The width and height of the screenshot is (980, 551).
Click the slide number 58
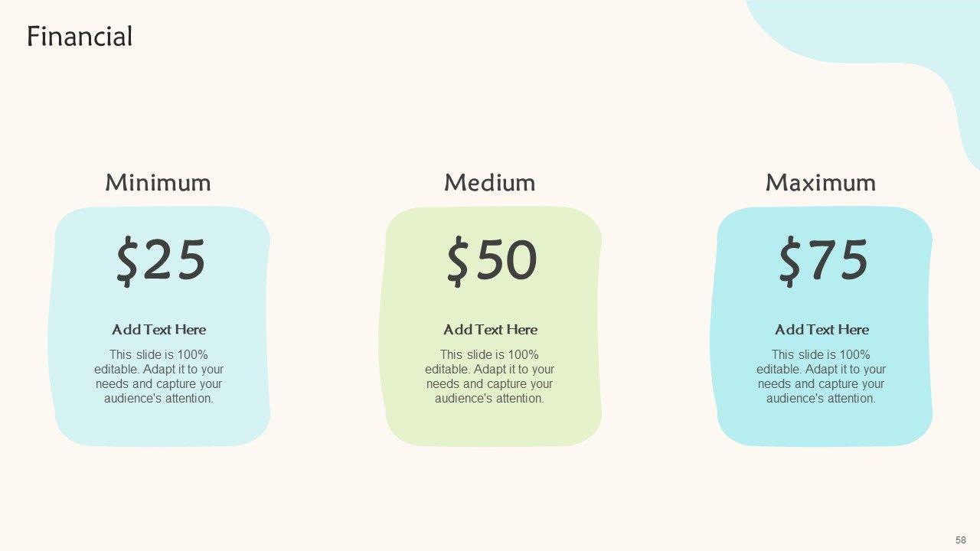pos(961,540)
